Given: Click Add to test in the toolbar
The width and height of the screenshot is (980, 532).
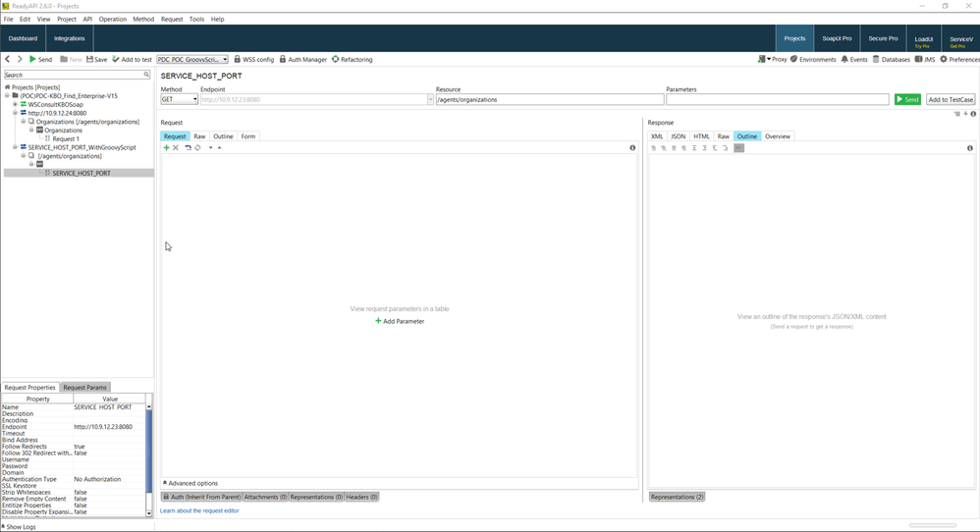Looking at the screenshot, I should [x=132, y=59].
